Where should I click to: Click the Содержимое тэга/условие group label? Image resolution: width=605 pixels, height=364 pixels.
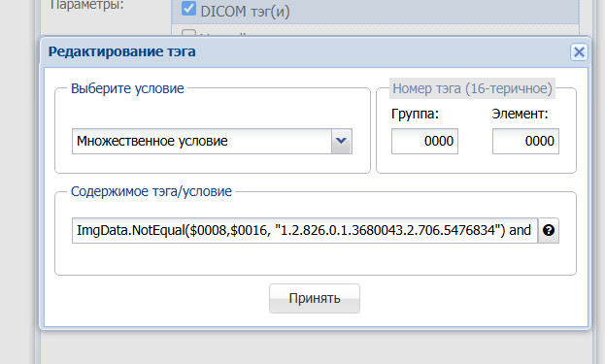pyautogui.click(x=151, y=191)
